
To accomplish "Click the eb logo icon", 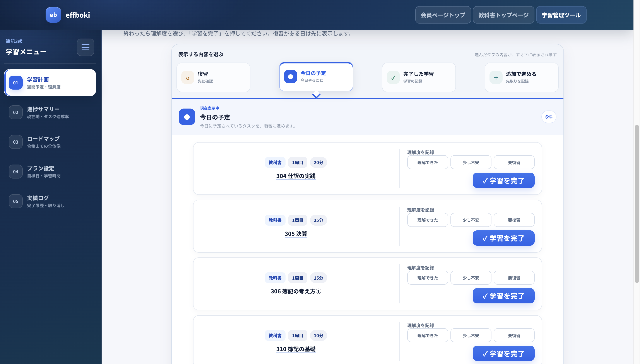I will pos(53,15).
